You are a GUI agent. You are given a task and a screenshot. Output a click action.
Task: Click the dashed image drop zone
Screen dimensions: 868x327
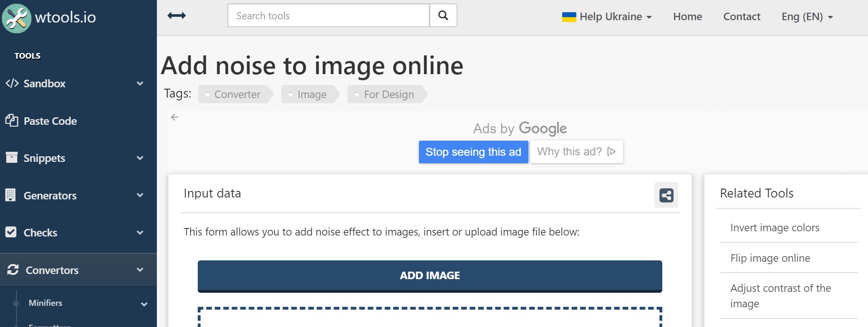430,317
